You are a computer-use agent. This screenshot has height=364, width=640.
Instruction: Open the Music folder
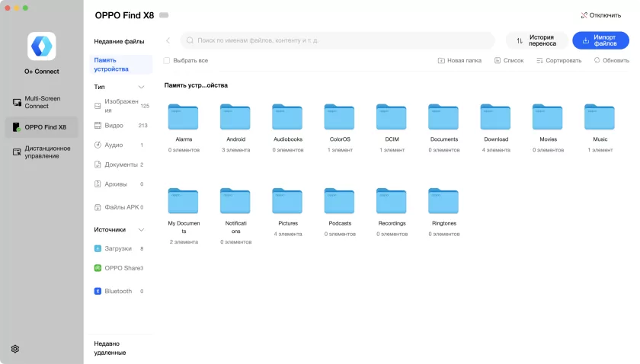(x=600, y=117)
